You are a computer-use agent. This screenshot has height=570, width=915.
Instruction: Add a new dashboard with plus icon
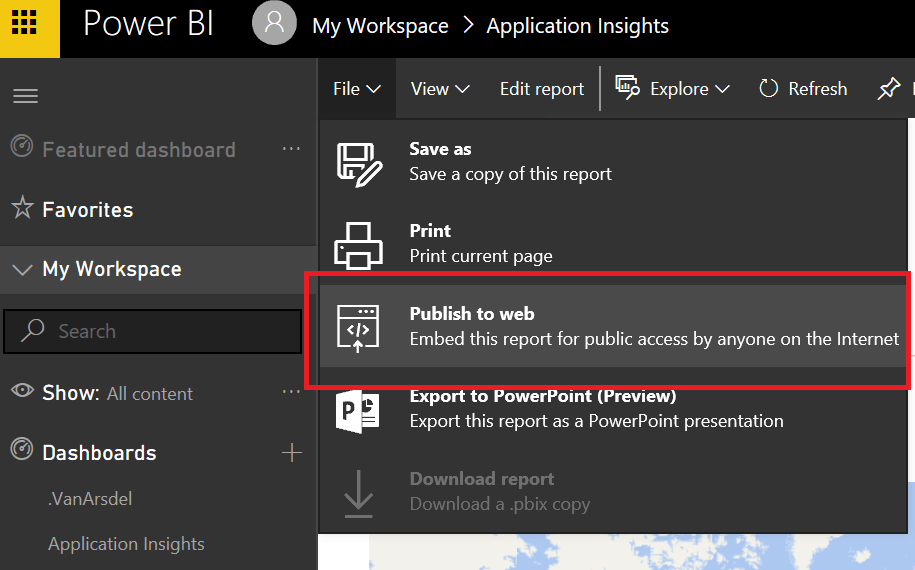coord(291,453)
